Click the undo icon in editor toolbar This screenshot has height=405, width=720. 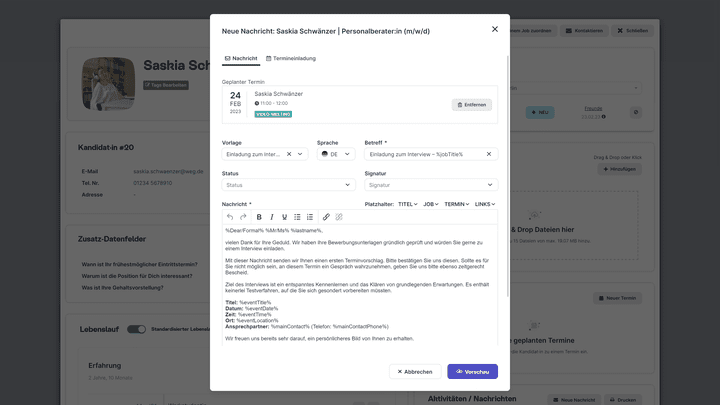230,217
